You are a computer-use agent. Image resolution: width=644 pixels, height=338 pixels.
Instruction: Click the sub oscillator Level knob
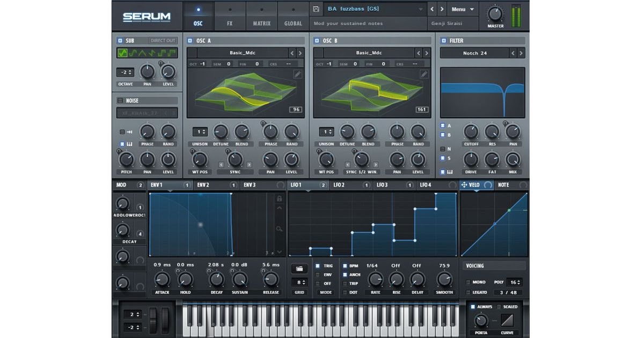point(169,71)
